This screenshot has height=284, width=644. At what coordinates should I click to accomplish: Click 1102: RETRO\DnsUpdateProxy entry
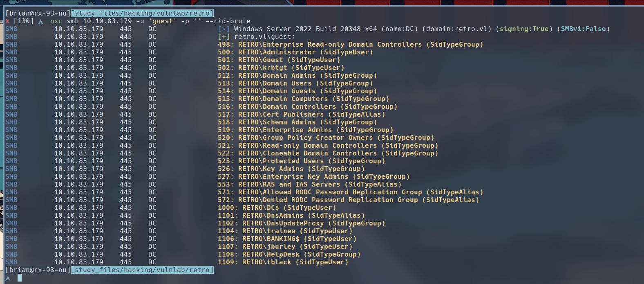[x=302, y=223]
